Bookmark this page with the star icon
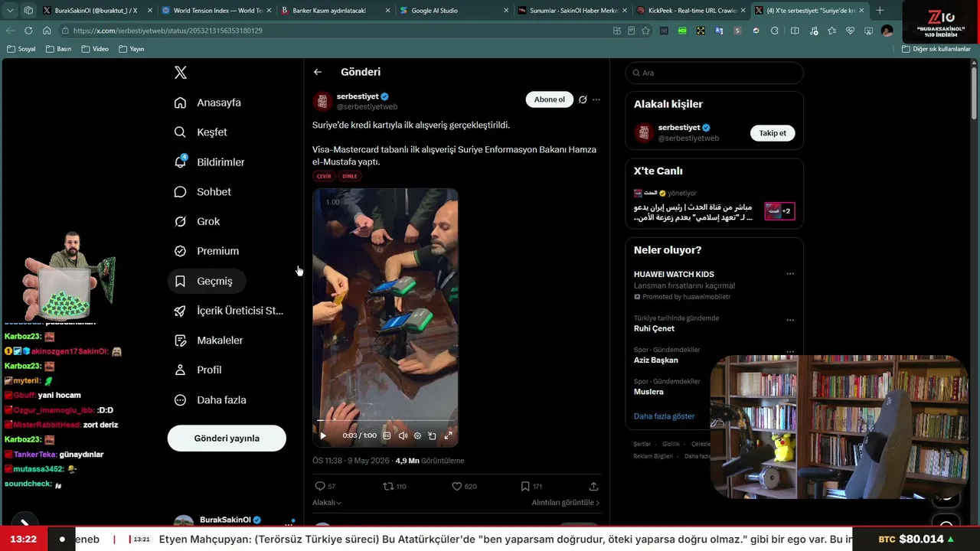 click(x=645, y=31)
